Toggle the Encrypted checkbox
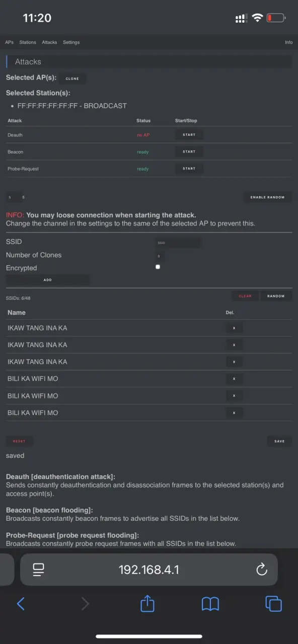Viewport: 298px width, 644px height. click(158, 267)
